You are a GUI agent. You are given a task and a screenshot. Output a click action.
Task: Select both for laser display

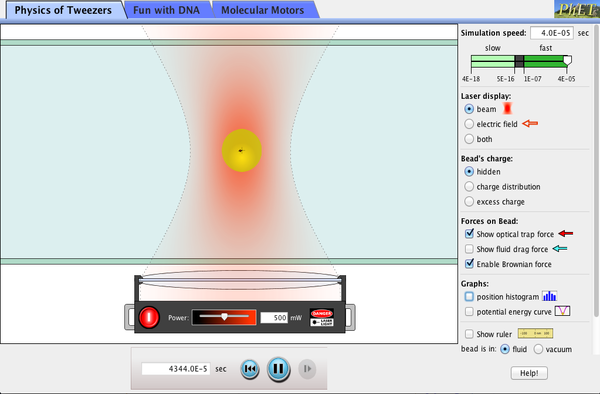click(469, 139)
